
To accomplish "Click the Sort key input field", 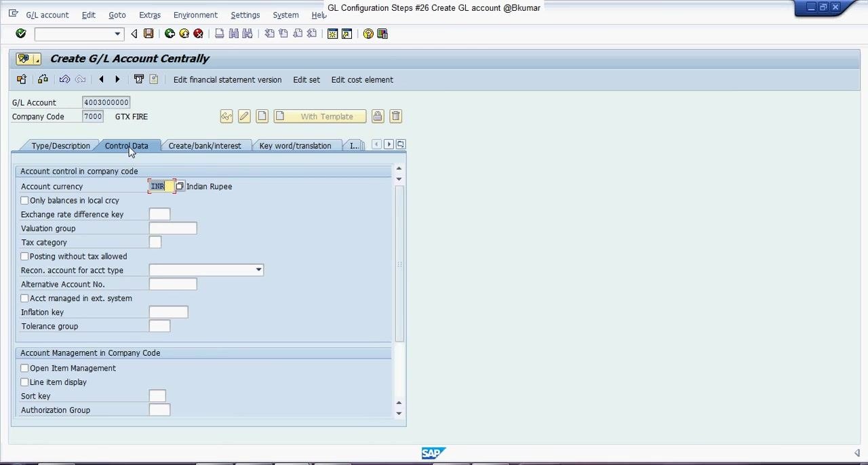I will tap(157, 397).
